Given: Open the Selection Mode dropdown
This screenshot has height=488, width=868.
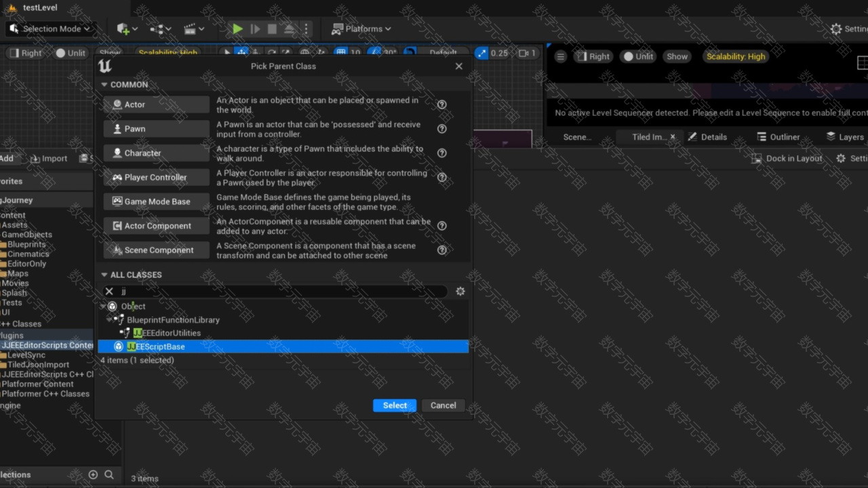Looking at the screenshot, I should (x=52, y=28).
